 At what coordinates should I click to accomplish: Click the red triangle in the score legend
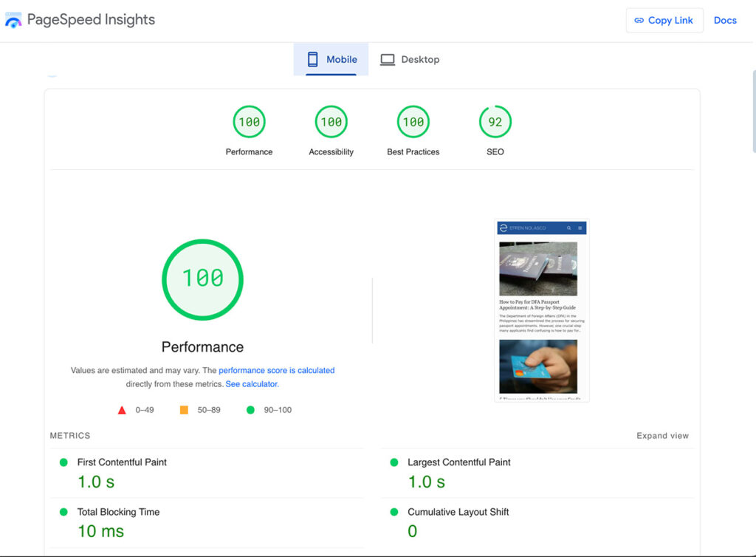(122, 409)
